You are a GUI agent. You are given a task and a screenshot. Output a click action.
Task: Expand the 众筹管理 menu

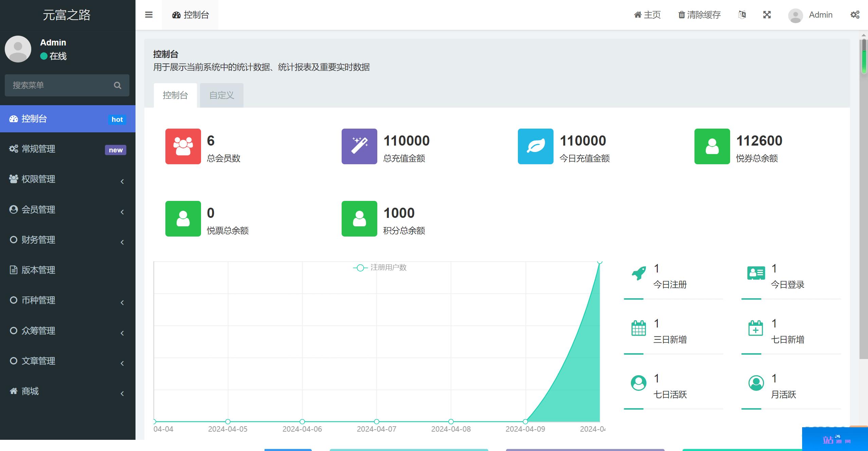tap(68, 331)
